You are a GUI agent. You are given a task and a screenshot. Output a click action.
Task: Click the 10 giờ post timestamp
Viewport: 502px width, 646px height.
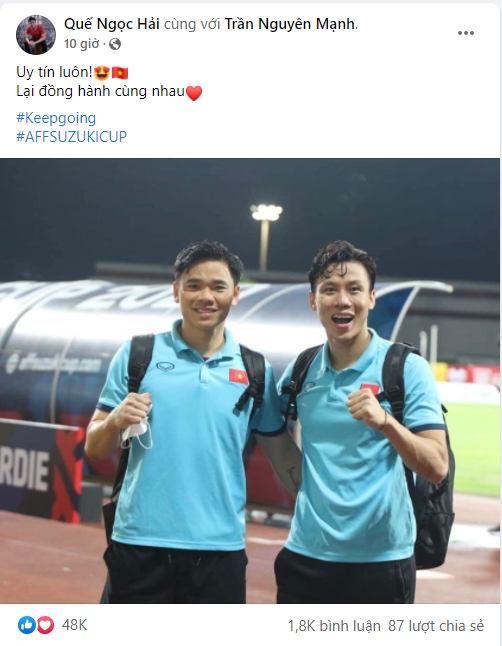tap(82, 44)
